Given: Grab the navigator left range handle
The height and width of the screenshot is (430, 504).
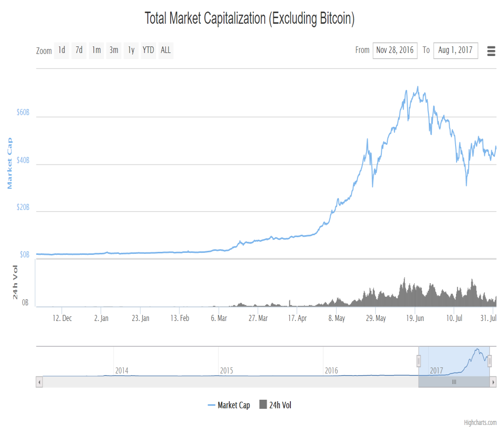Looking at the screenshot, I should coord(419,361).
